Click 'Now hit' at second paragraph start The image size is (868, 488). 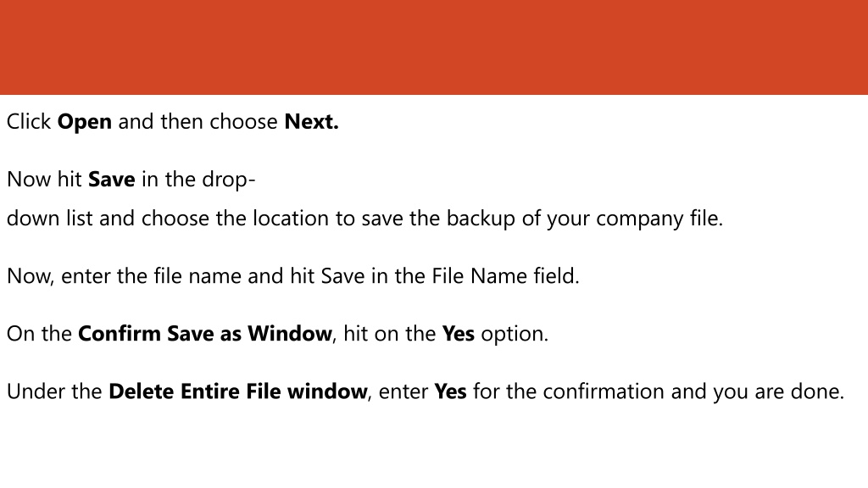[44, 180]
